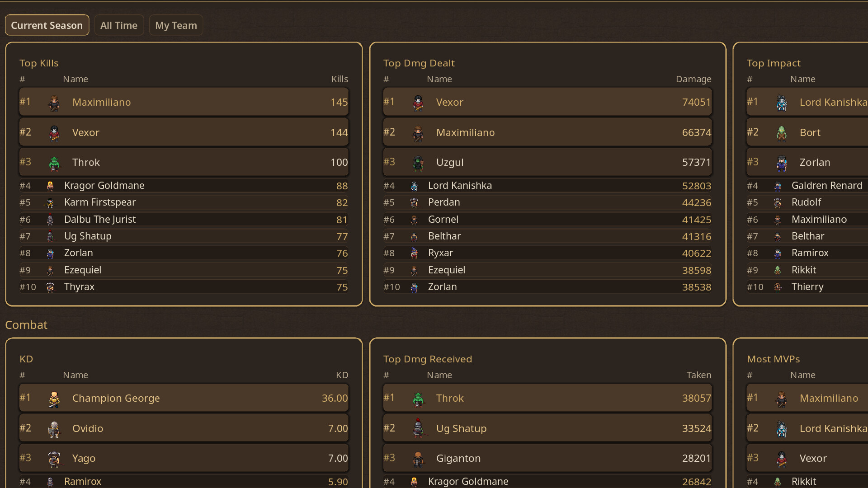
Task: Click Champion George's avatar in KD table
Action: (x=54, y=399)
